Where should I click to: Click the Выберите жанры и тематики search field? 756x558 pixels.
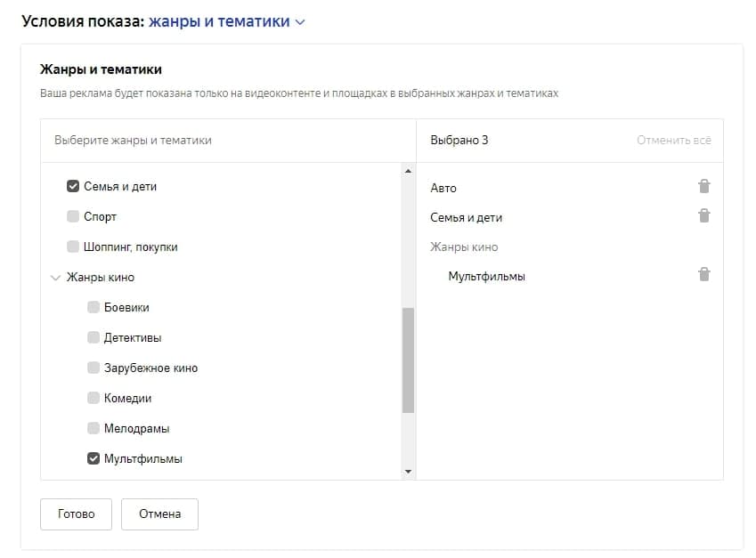[x=227, y=141]
